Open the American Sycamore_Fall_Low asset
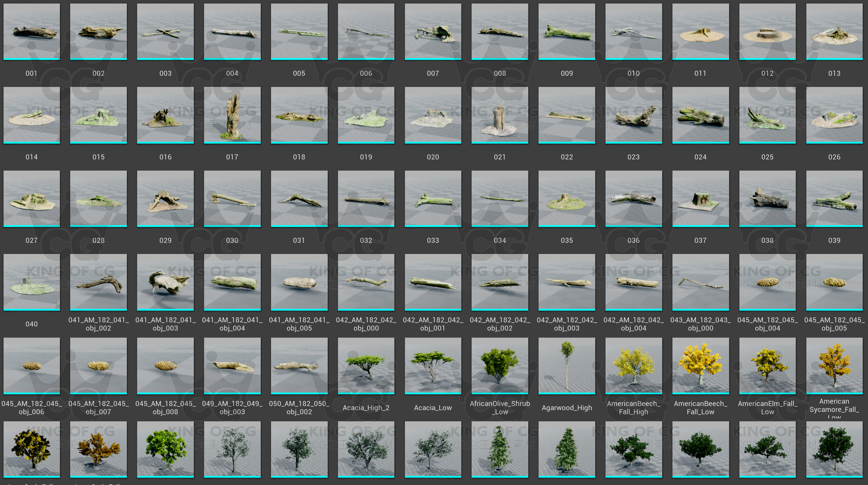The height and width of the screenshot is (485, 868). click(x=834, y=366)
